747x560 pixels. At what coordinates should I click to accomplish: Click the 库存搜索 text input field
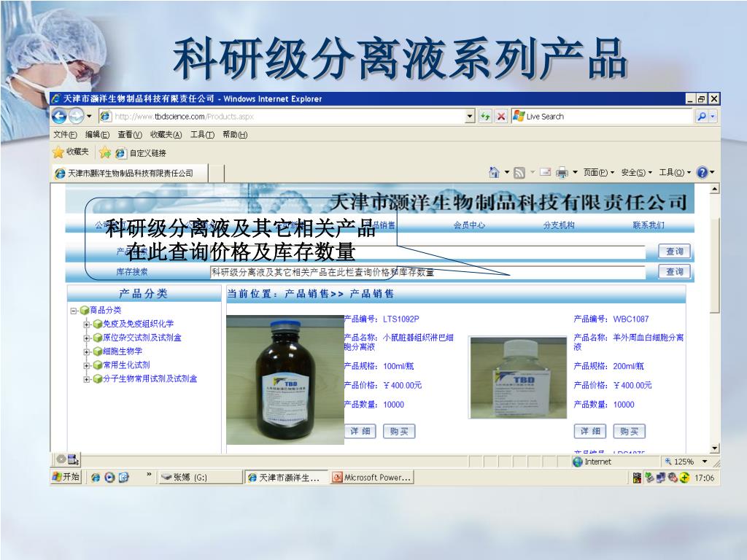(x=427, y=273)
